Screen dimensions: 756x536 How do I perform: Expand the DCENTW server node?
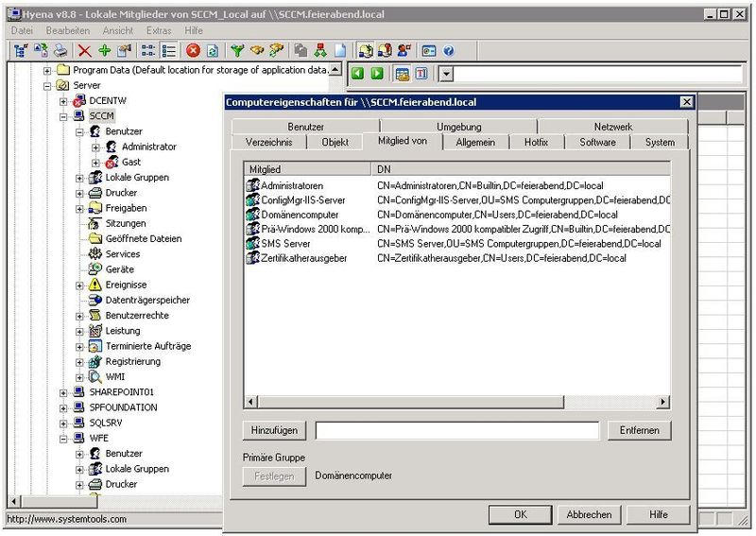coord(64,101)
